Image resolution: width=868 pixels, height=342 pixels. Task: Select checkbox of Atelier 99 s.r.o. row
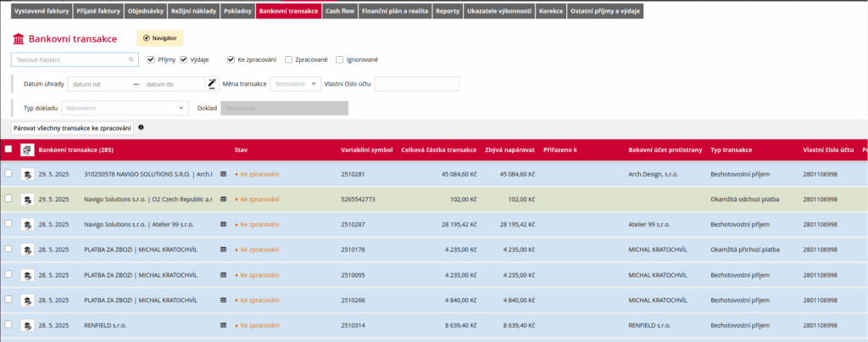click(8, 224)
